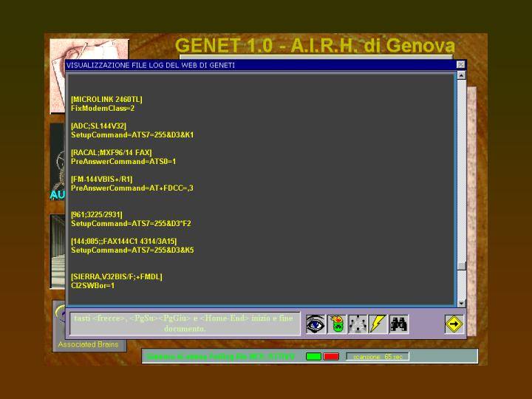Click the scansione 65 sec field
Viewport: 532px width, 399px height.
click(378, 357)
